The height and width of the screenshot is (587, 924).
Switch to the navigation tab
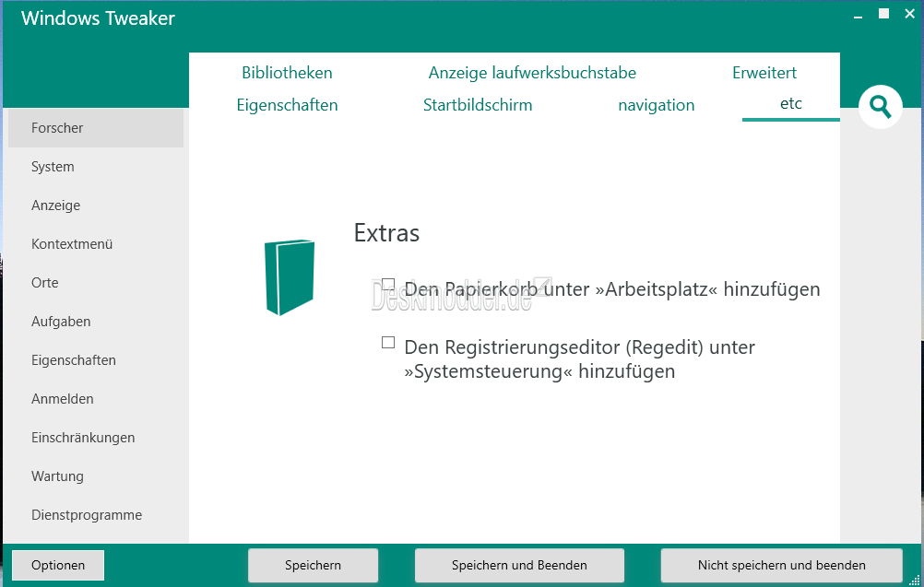coord(656,105)
